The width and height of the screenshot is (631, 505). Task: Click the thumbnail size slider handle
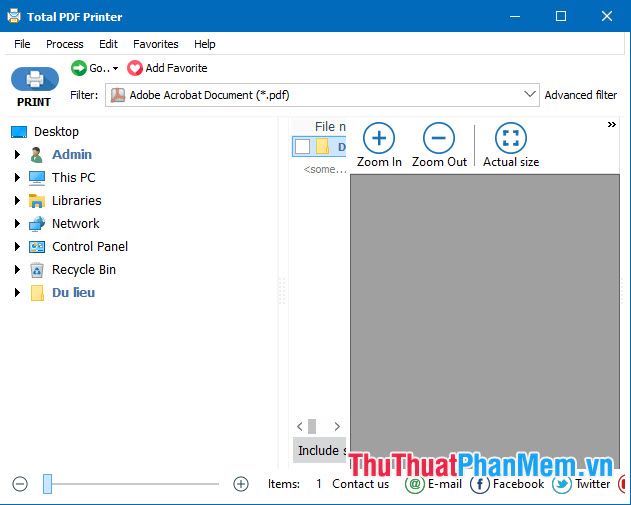[47, 484]
